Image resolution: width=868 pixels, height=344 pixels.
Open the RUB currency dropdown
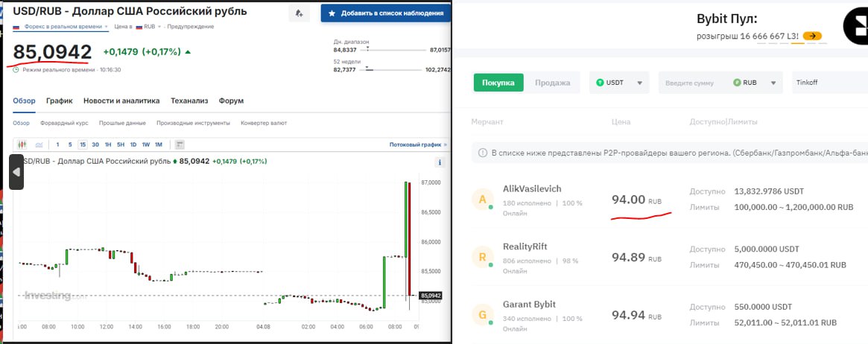[756, 83]
